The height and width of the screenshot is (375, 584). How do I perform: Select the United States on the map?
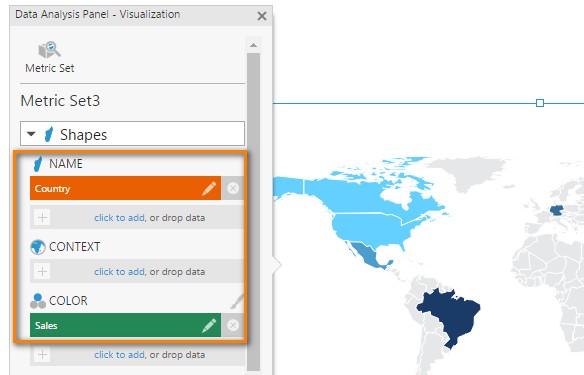pyautogui.click(x=369, y=229)
